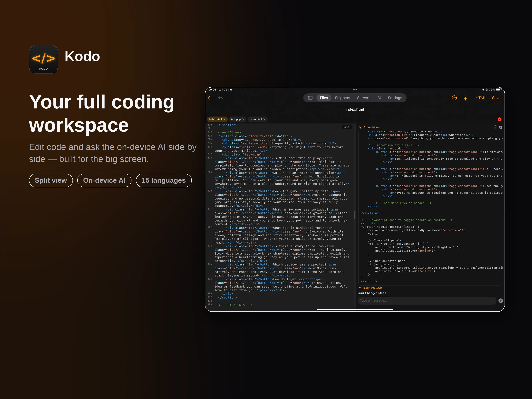
Task: Click '<!-- Add more FAQs as needed -->' comment
Action: (x=403, y=203)
